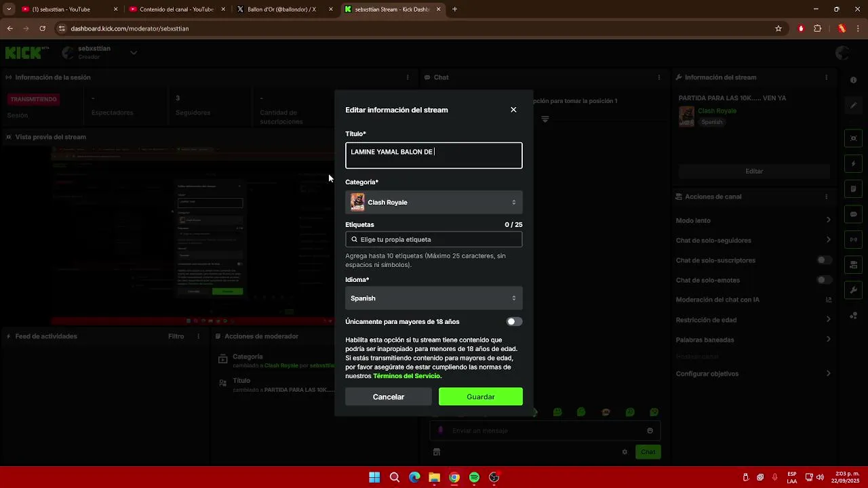This screenshot has width=868, height=488.
Task: Open a new browser tab
Action: (x=454, y=9)
